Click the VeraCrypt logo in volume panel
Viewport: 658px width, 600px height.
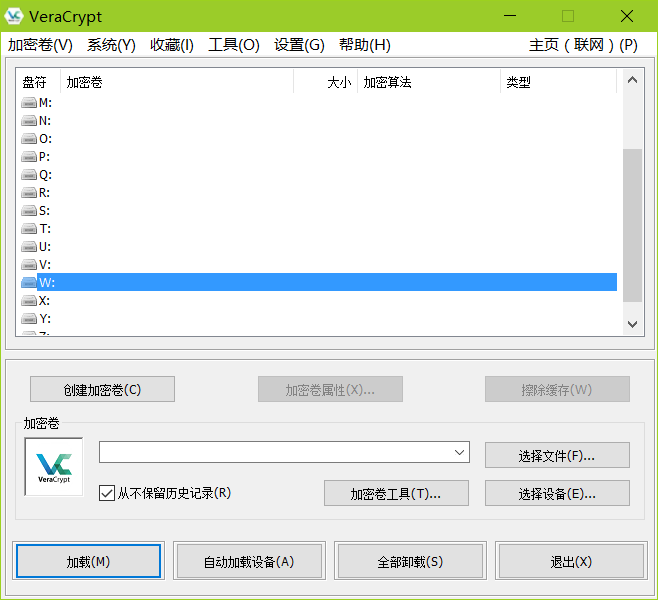tap(54, 467)
